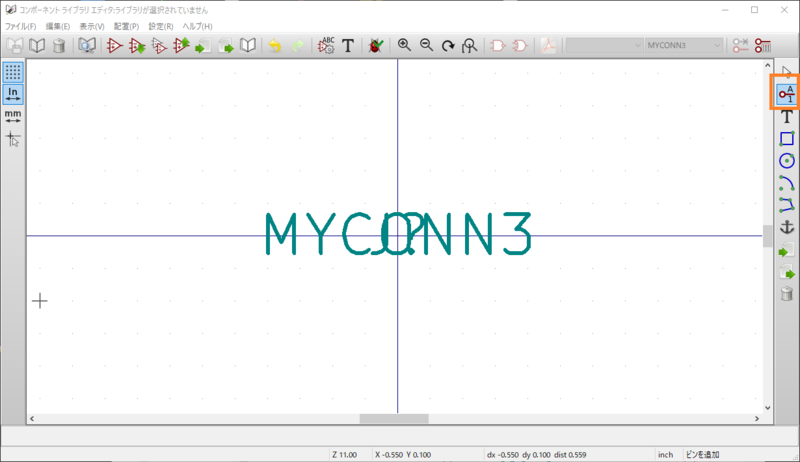Click the import component icon in top toolbar

pyautogui.click(x=203, y=46)
